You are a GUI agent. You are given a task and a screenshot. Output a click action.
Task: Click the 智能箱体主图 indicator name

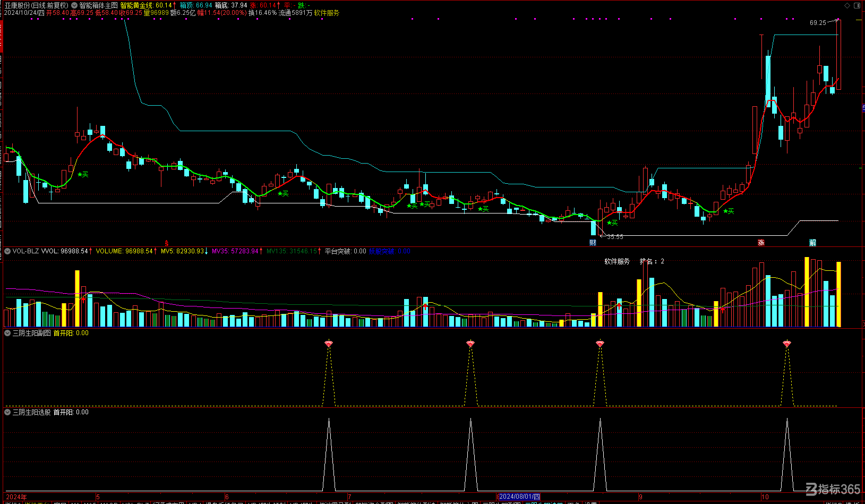(x=99, y=5)
